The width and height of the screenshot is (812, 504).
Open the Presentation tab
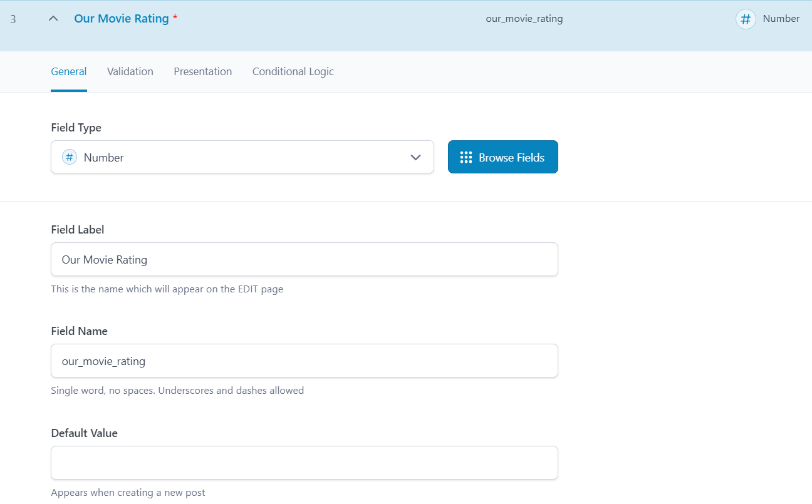[203, 71]
